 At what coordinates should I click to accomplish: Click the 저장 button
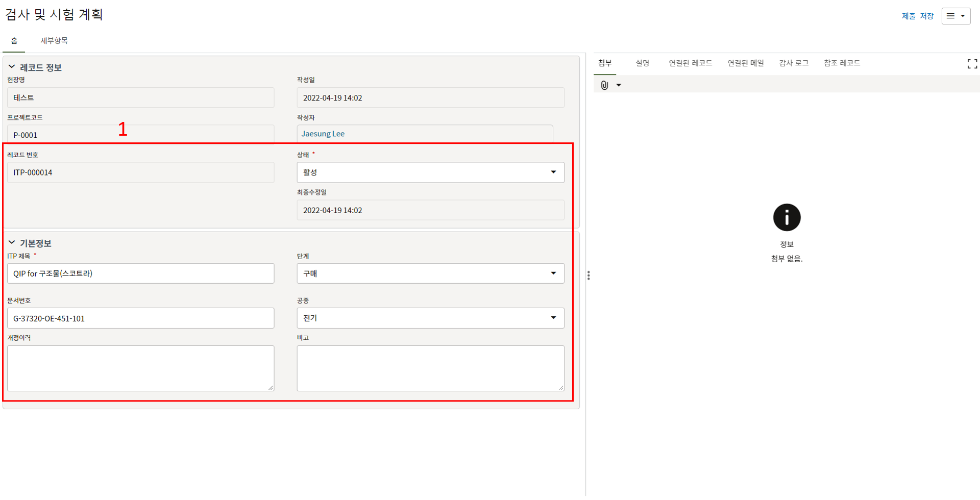pos(926,16)
